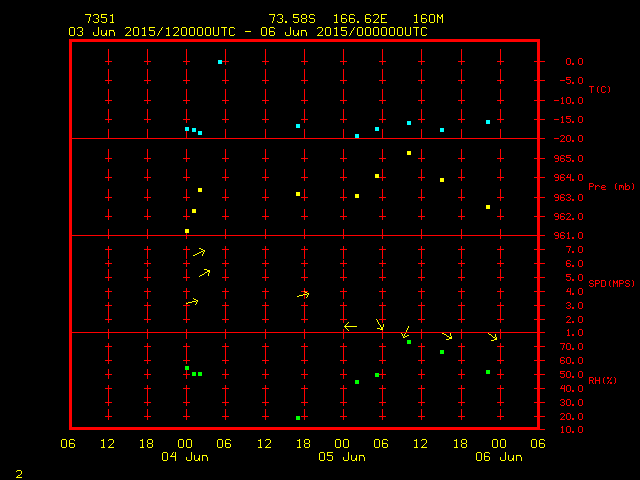Select the topmost yellow wind arrow
This screenshot has height=480, width=640.
point(199,252)
